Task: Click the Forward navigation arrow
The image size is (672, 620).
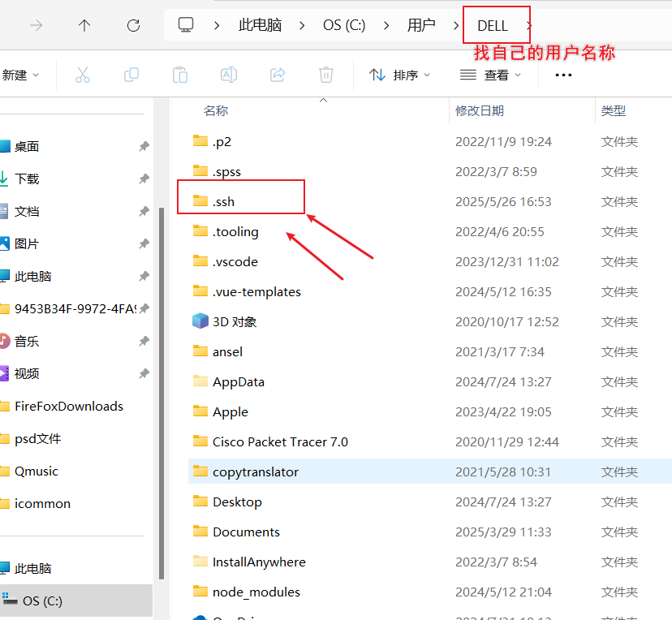Action: [36, 26]
